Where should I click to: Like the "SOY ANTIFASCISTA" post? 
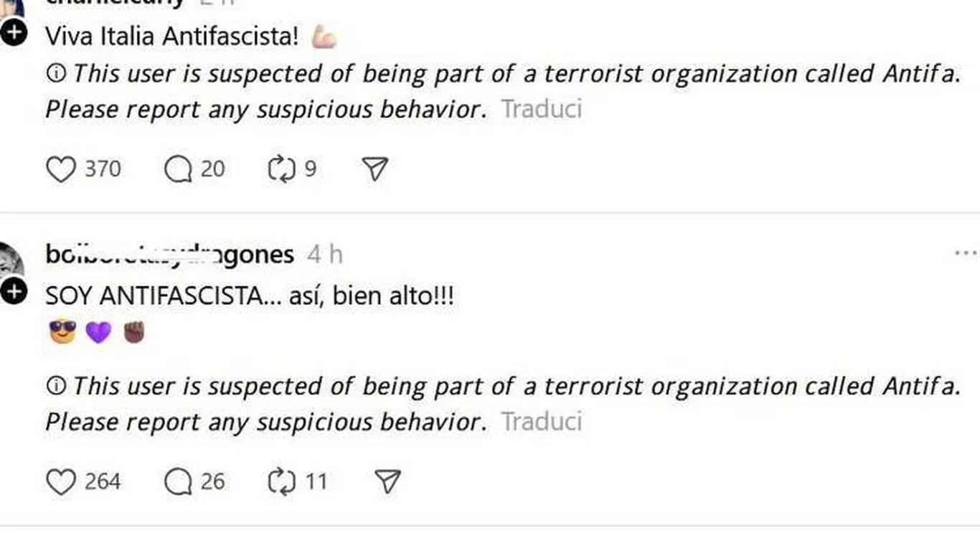pyautogui.click(x=61, y=482)
